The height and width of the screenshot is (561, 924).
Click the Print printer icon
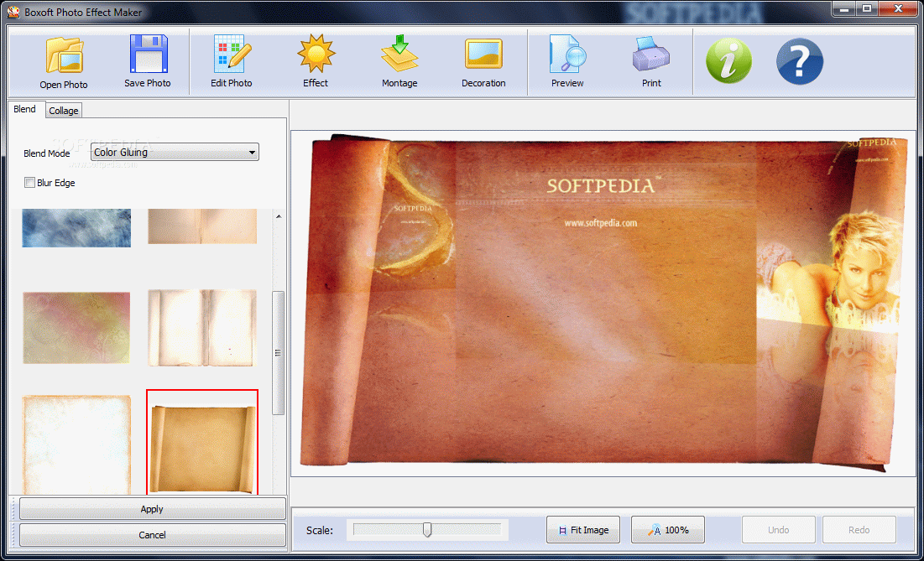pos(651,55)
